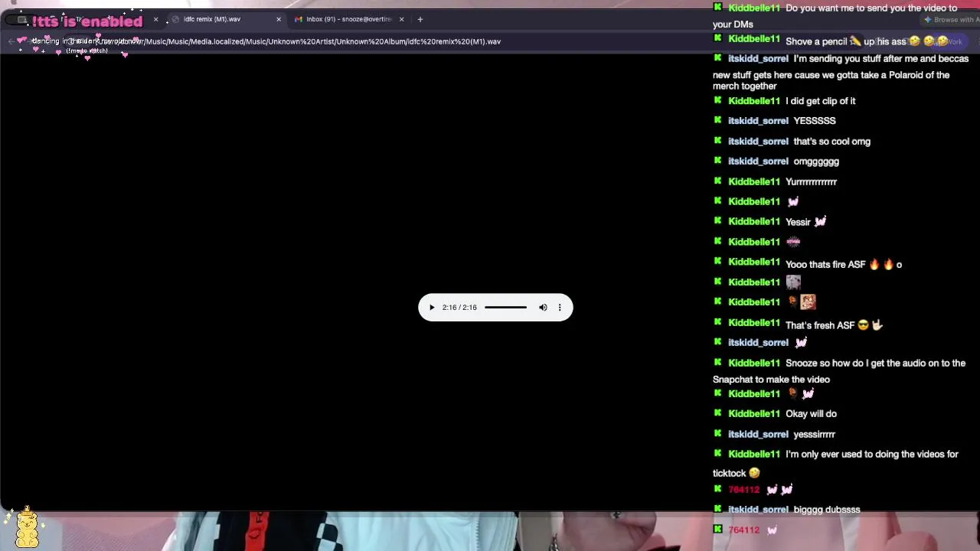Click the gray image emote below 'Yooo thats fire ASF'
Image resolution: width=980 pixels, height=551 pixels.
(793, 282)
